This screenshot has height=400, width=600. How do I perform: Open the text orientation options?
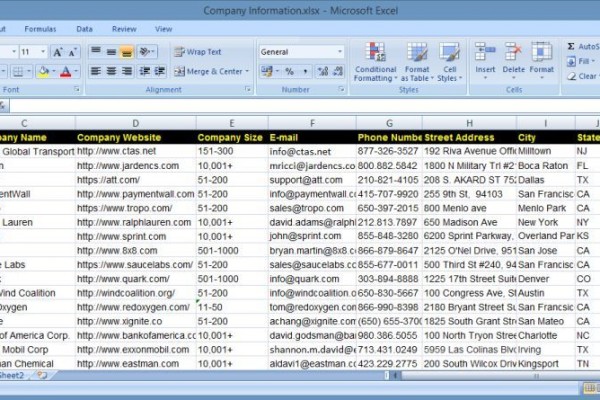tap(147, 51)
